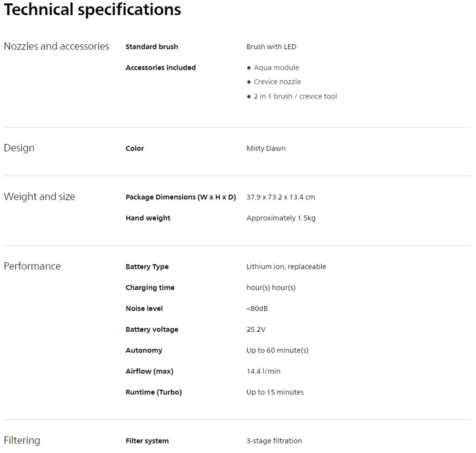Viewport: 476px width, 453px height.
Task: Click the Aqua module list item
Action: click(276, 68)
